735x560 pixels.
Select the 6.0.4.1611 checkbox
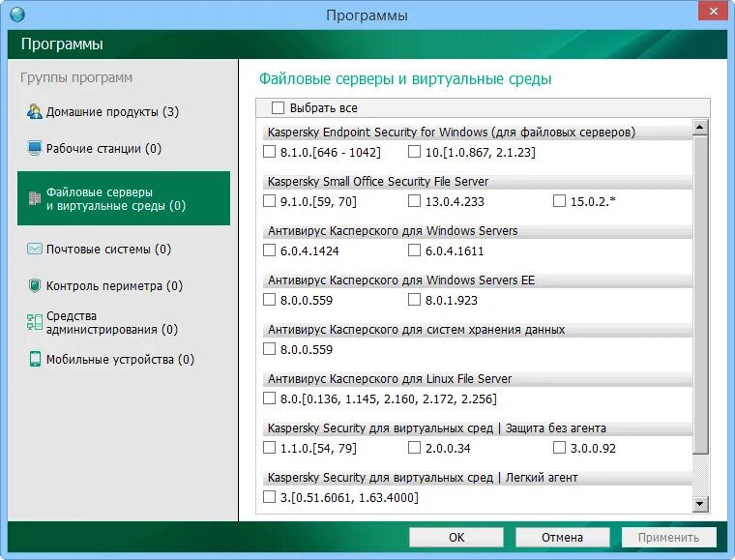click(414, 250)
